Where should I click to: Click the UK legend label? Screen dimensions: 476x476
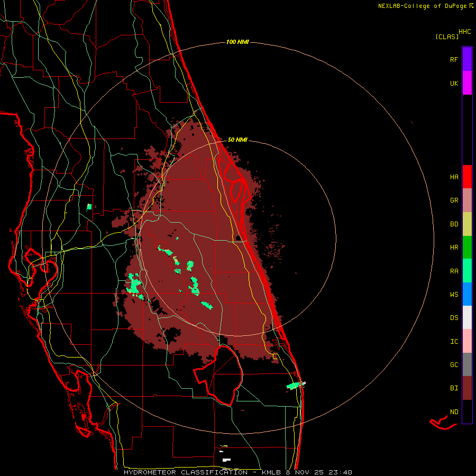[454, 83]
